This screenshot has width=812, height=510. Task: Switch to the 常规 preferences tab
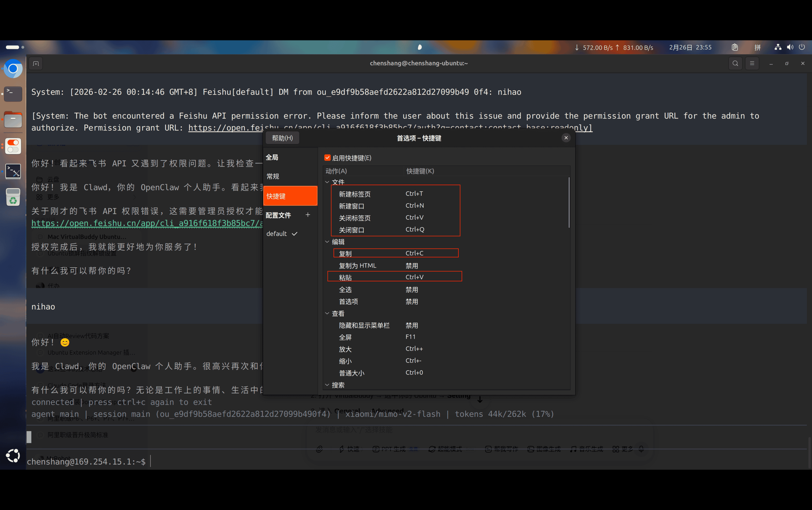point(273,176)
